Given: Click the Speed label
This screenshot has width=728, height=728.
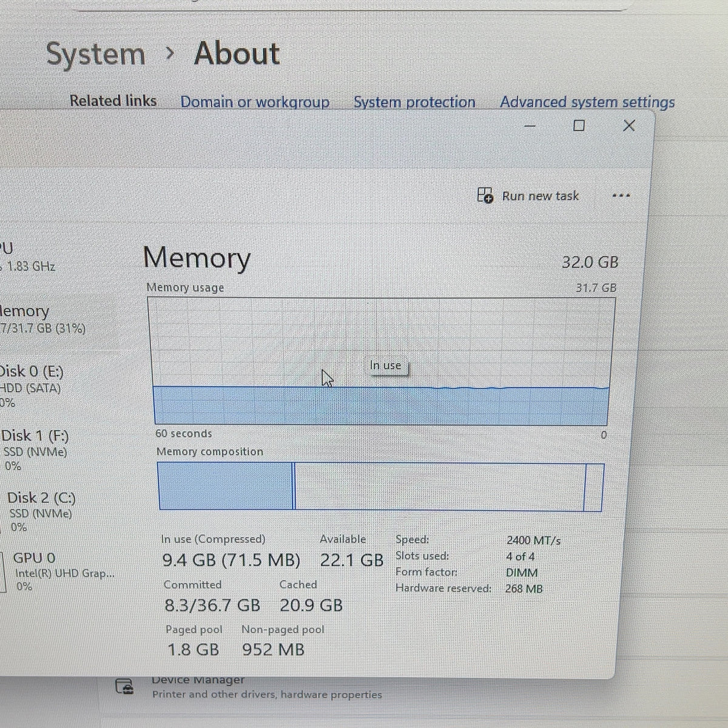Looking at the screenshot, I should pos(413,539).
